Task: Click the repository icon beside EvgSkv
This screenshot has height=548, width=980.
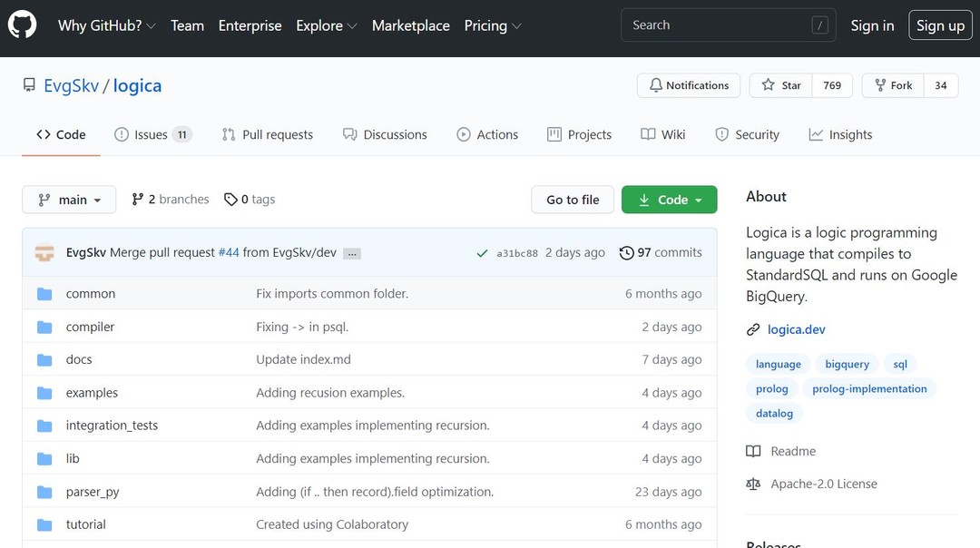Action: [x=29, y=85]
